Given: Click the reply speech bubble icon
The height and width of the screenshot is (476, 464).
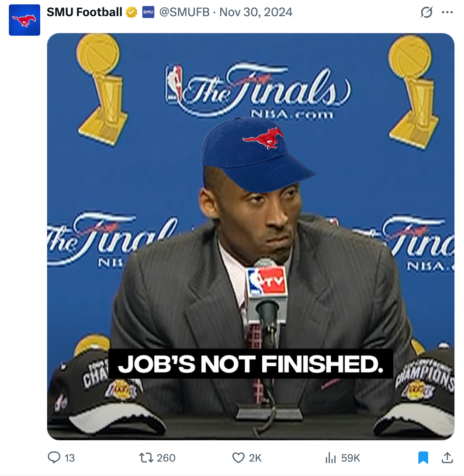Looking at the screenshot, I should (54, 457).
